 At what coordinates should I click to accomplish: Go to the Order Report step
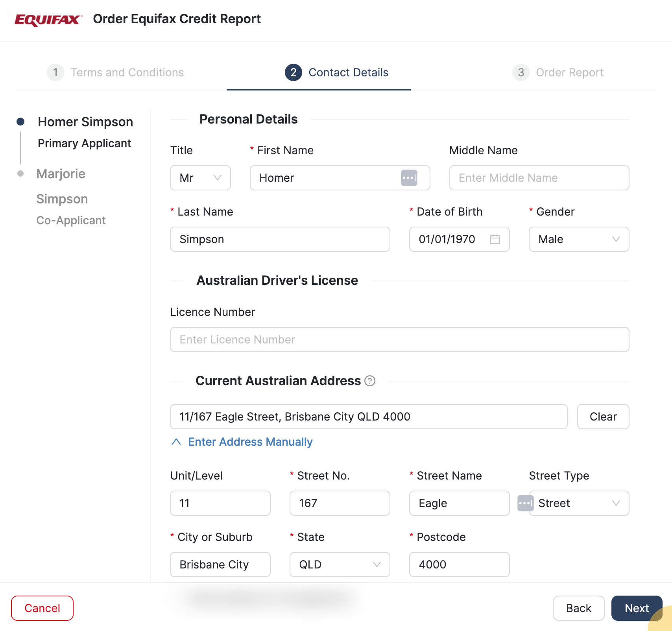tap(569, 72)
